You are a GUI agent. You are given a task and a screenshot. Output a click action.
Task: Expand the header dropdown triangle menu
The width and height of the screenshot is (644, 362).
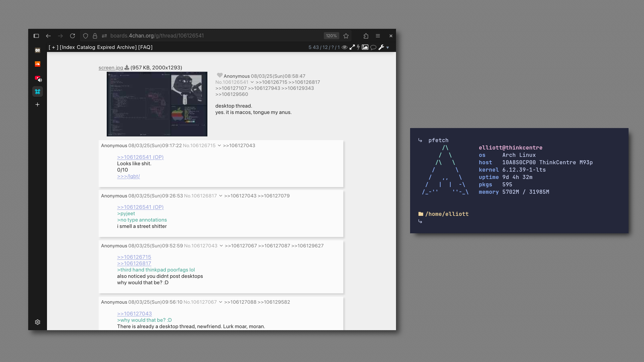388,48
